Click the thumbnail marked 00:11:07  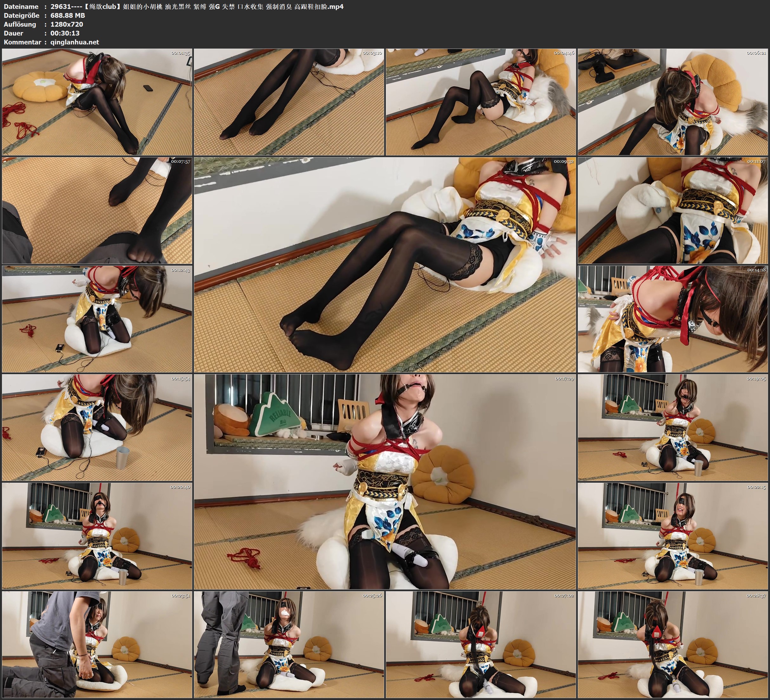pyautogui.click(x=673, y=210)
